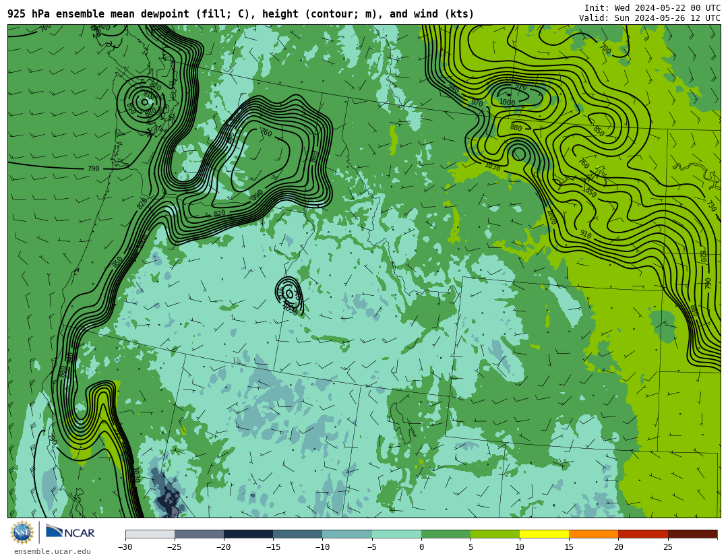The image size is (728, 560).
Task: Pick the mint -5 to 0 colorbar swatch
Action: click(x=396, y=534)
